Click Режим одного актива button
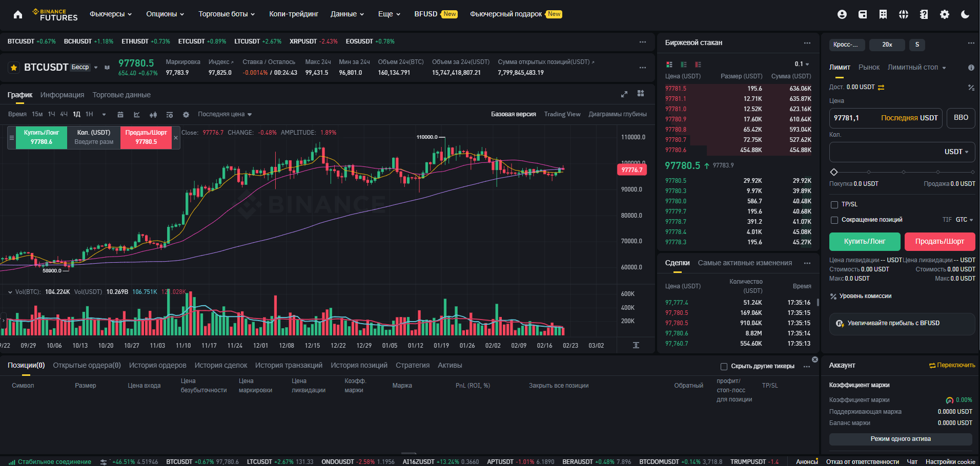 [901, 439]
